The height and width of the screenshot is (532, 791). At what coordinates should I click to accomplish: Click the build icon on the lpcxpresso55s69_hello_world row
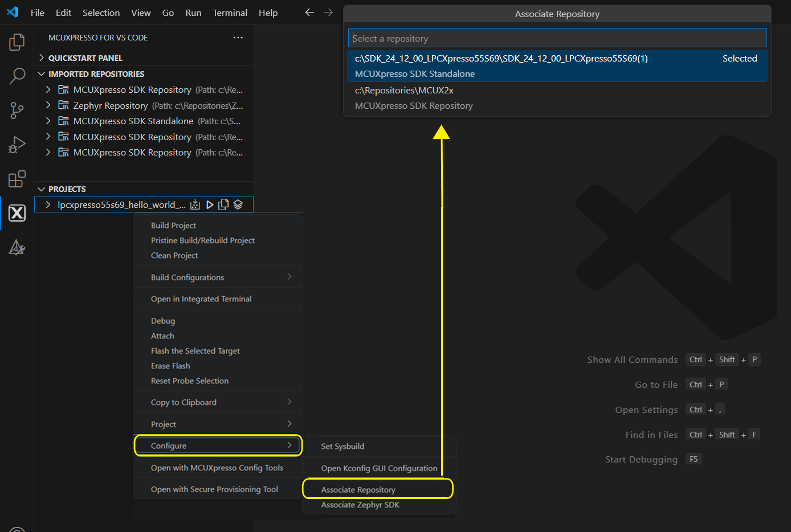pyautogui.click(x=195, y=204)
